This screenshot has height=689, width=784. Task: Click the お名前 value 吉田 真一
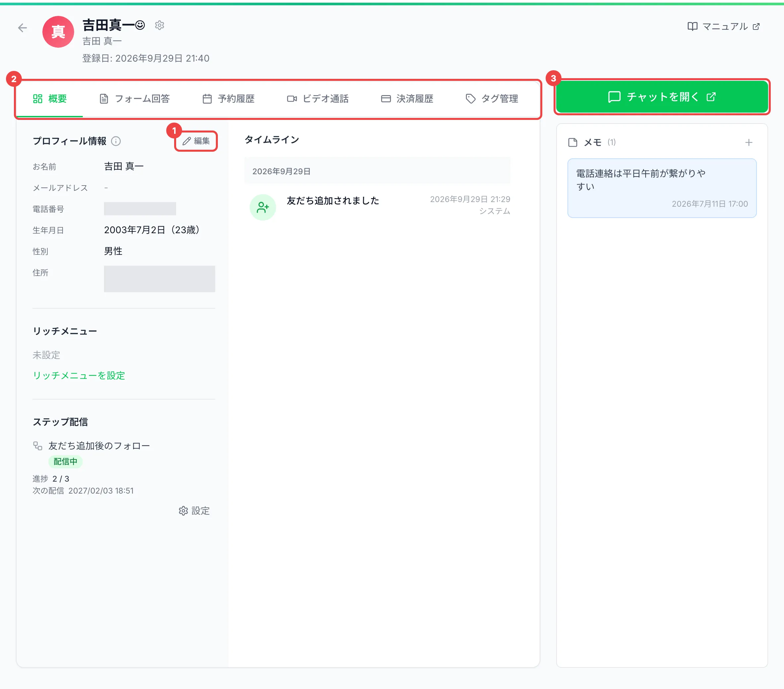124,166
